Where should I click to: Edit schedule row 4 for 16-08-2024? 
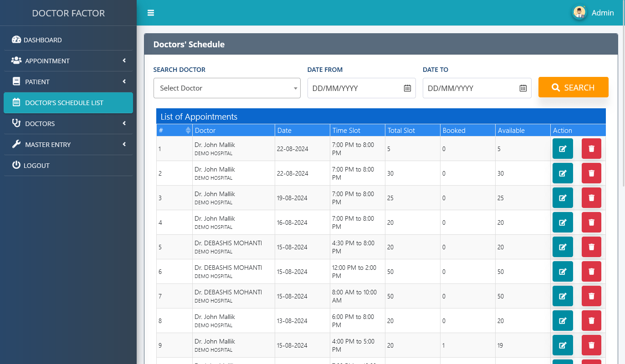(562, 222)
